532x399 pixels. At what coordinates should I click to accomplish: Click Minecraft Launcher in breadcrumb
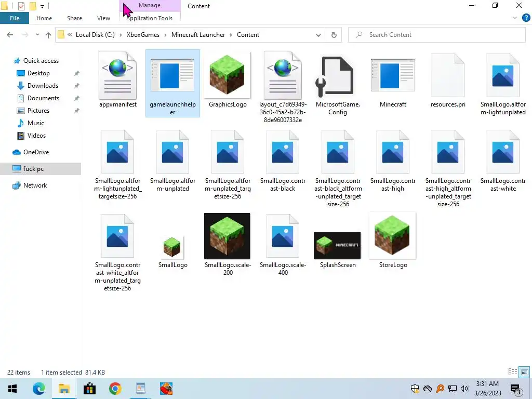pos(198,35)
